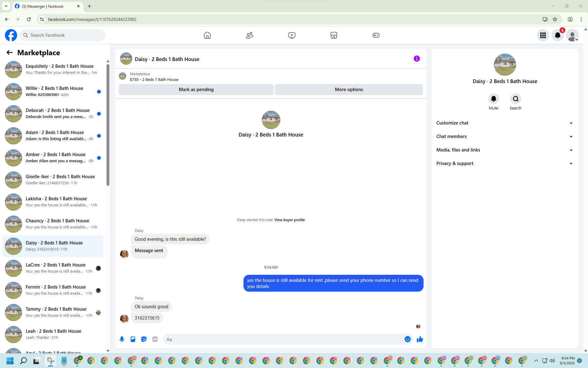Viewport: 588px width, 368px height.
Task: Attach a photo with the image icon
Action: (133, 339)
